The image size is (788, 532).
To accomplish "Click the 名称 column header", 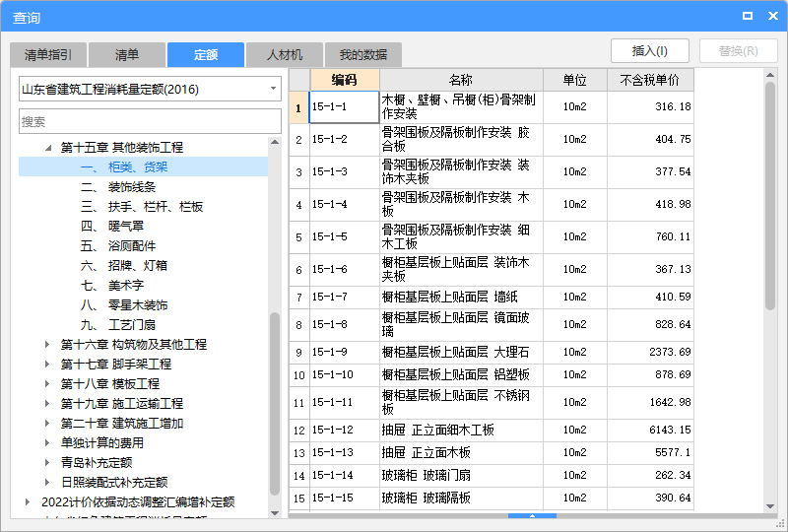I will 461,80.
